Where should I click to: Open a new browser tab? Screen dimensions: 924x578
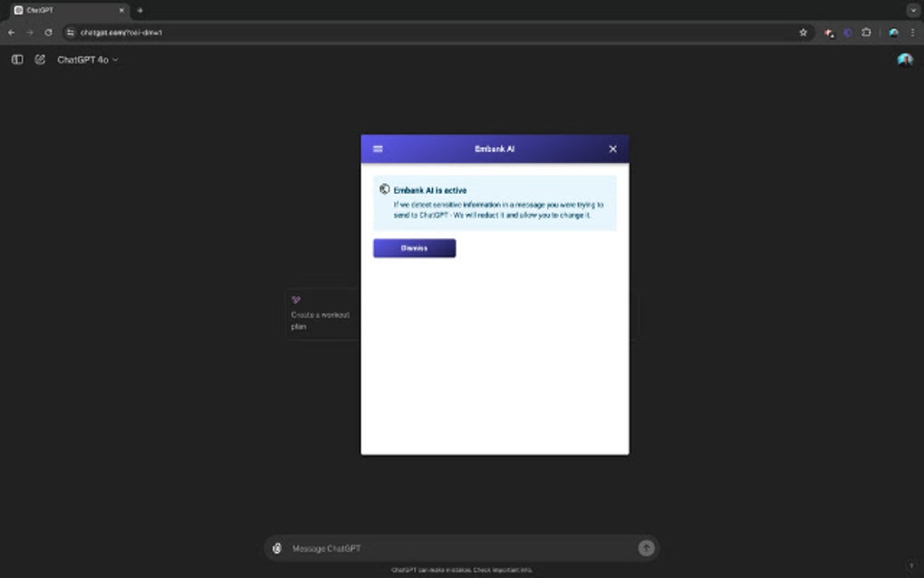[x=138, y=10]
